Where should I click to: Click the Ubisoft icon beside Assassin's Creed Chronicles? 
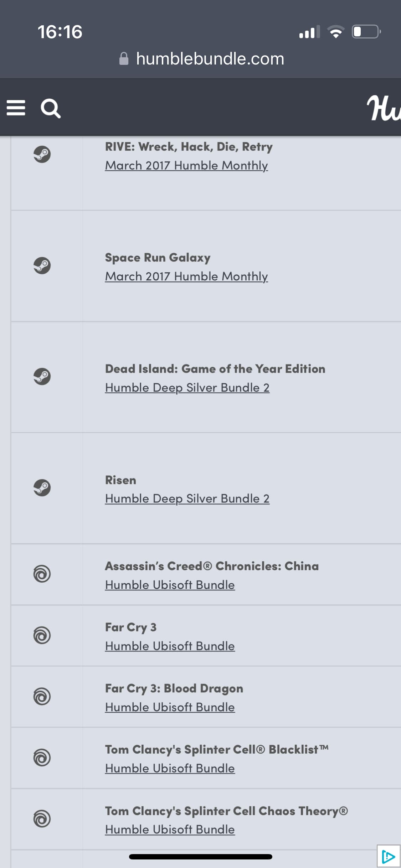click(x=42, y=574)
